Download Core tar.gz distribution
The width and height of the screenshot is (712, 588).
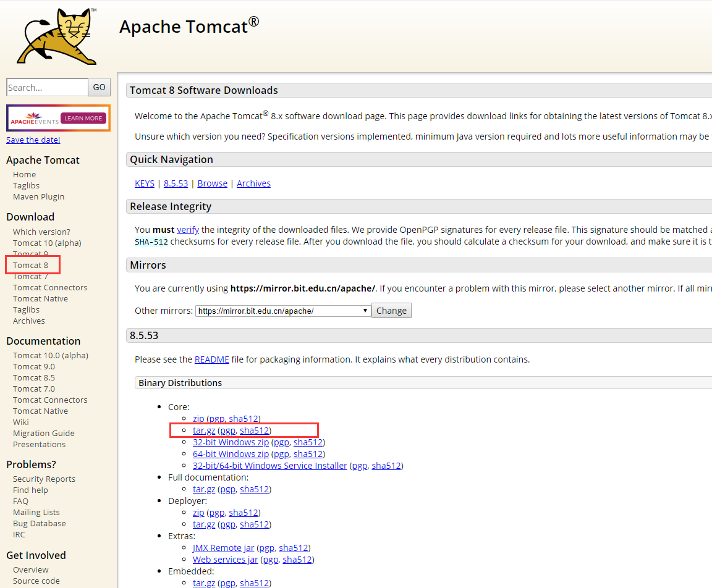tap(204, 430)
